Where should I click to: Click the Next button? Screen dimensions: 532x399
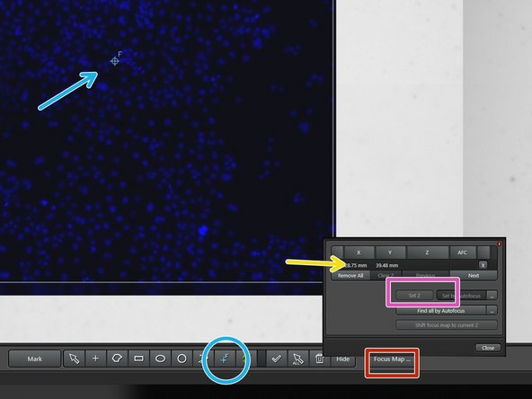click(x=474, y=276)
